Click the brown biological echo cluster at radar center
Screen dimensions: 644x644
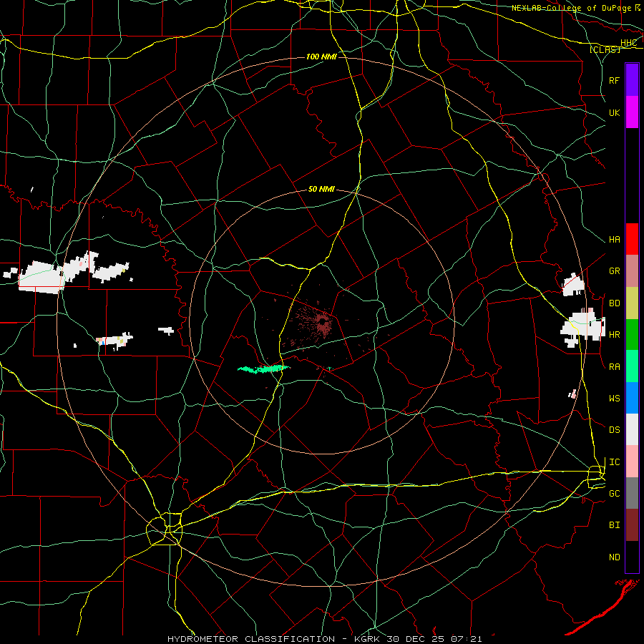323,323
